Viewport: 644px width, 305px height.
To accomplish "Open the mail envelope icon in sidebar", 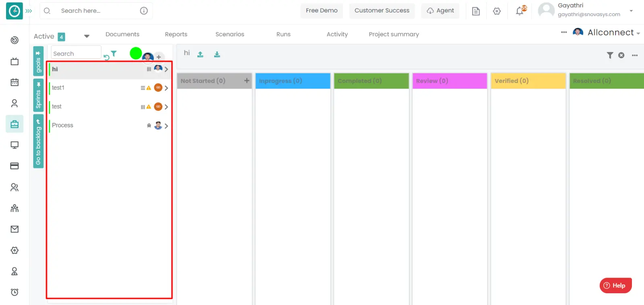I will point(14,229).
